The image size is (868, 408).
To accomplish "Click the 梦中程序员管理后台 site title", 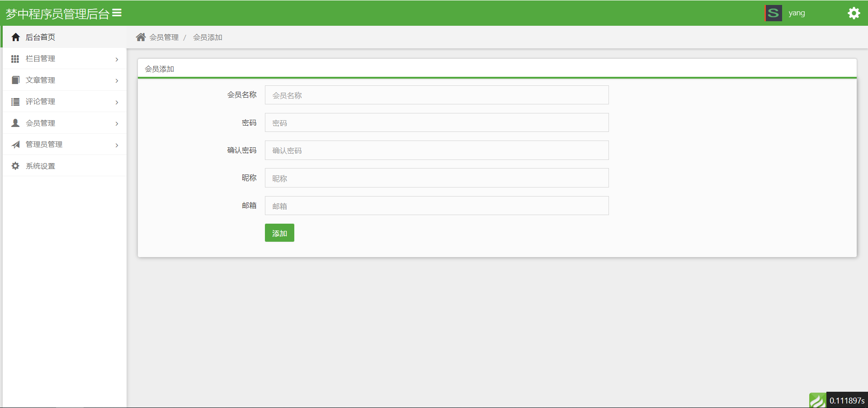I will pyautogui.click(x=57, y=14).
